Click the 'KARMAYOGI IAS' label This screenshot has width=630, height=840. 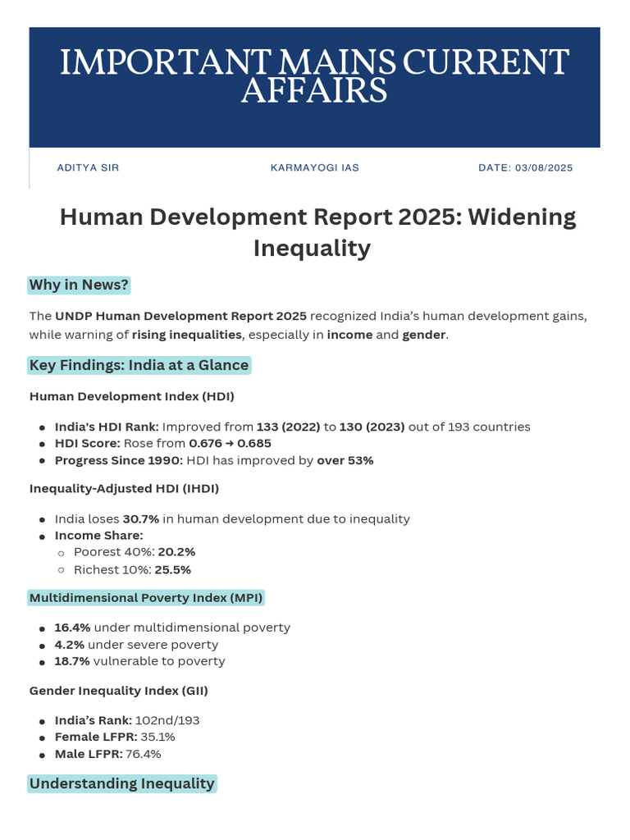tap(314, 167)
